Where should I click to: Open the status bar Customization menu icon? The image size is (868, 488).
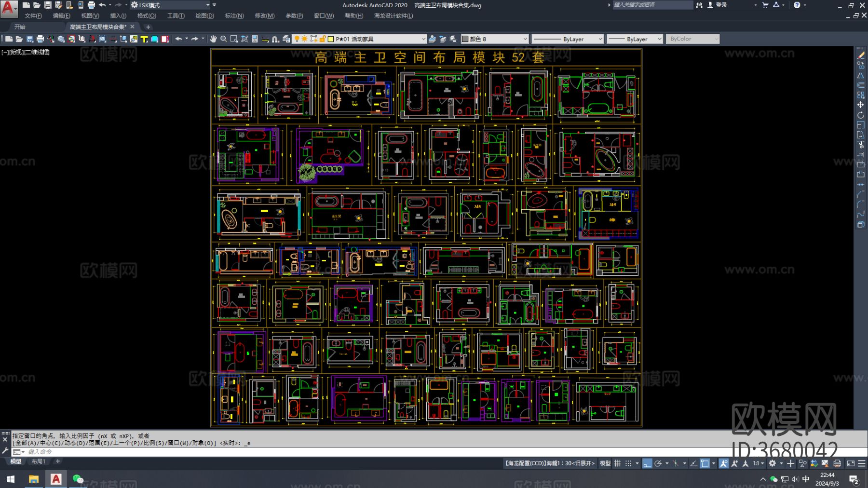(862, 463)
